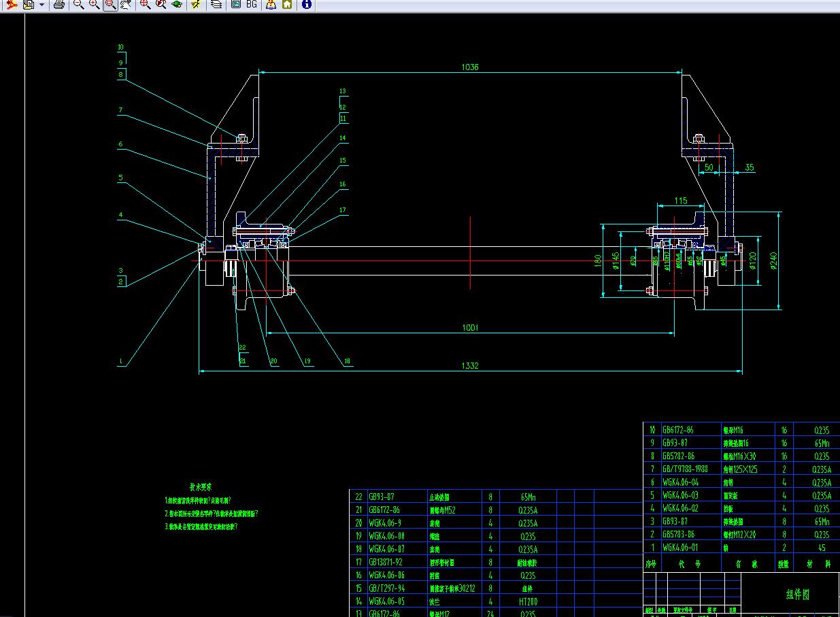Click the 1001 dimension value
This screenshot has height=617, width=840.
pyautogui.click(x=470, y=328)
